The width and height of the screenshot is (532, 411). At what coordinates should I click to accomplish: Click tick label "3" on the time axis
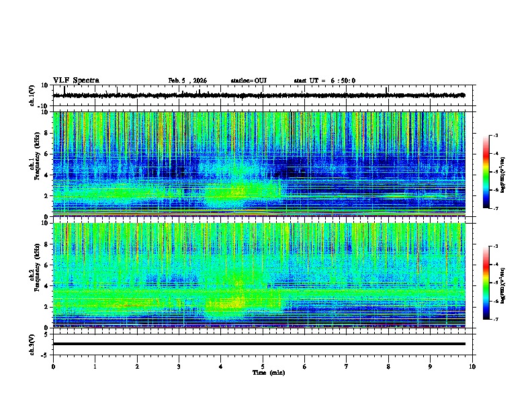click(x=179, y=367)
